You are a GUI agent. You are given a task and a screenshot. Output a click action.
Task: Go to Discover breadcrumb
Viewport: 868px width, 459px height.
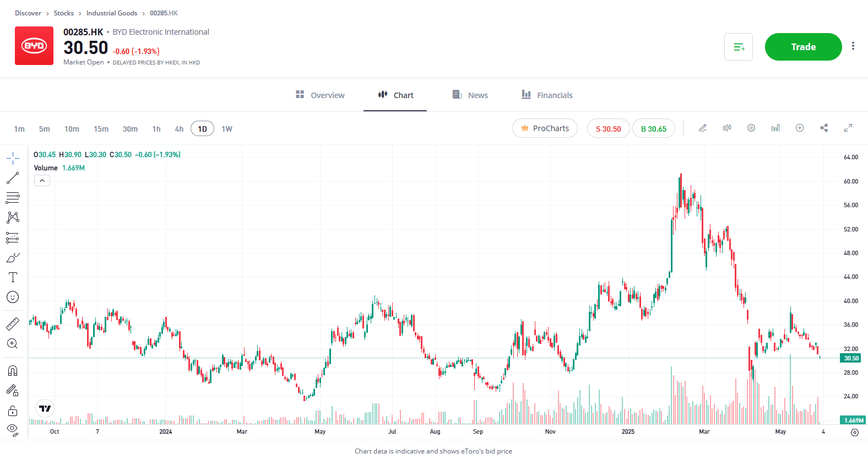tap(28, 13)
